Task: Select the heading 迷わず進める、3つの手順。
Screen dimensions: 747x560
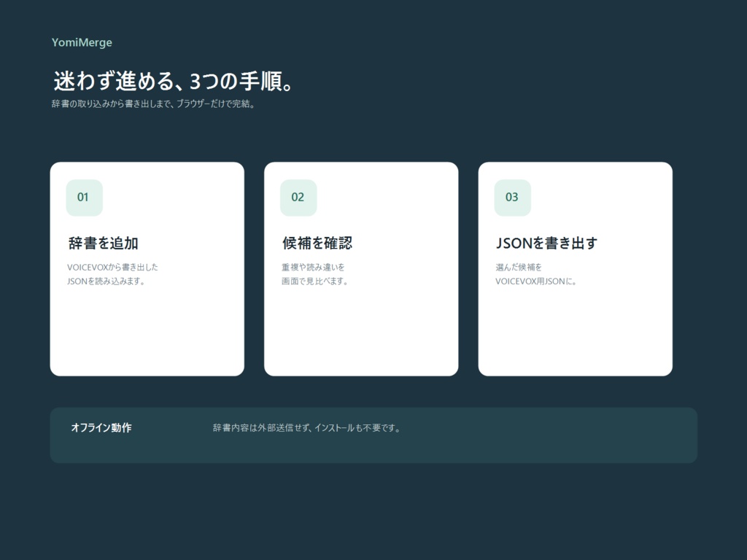Action: (x=173, y=80)
